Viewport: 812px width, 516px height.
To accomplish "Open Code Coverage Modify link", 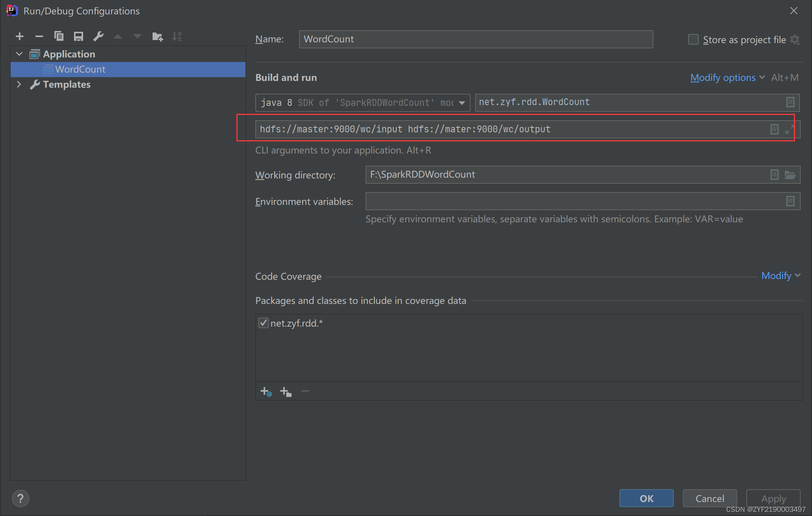I will pos(776,276).
